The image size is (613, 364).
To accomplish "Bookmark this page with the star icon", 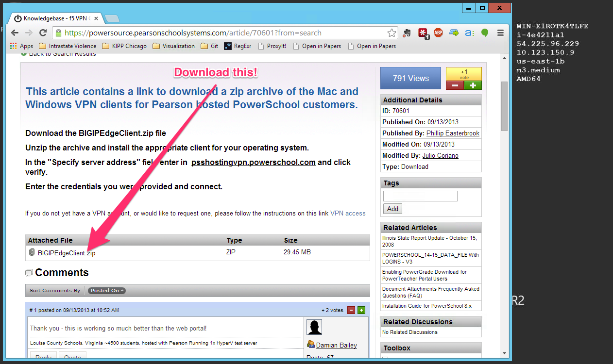I will pyautogui.click(x=392, y=33).
